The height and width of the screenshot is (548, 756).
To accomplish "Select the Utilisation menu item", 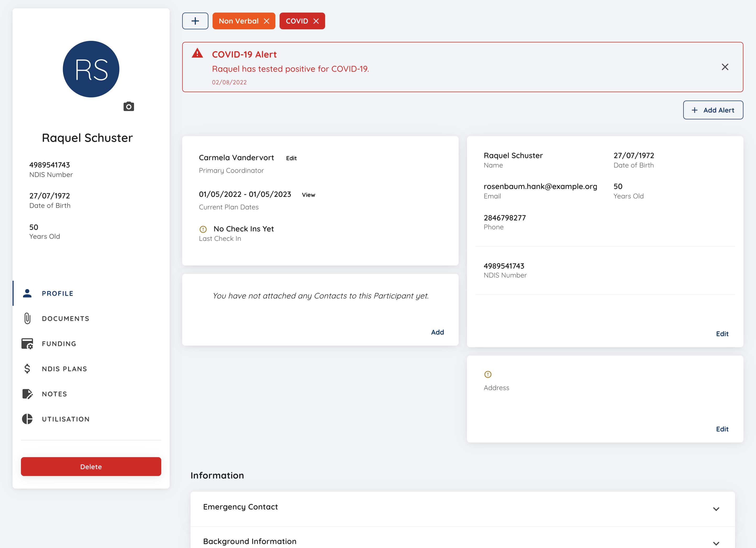I will [x=66, y=419].
